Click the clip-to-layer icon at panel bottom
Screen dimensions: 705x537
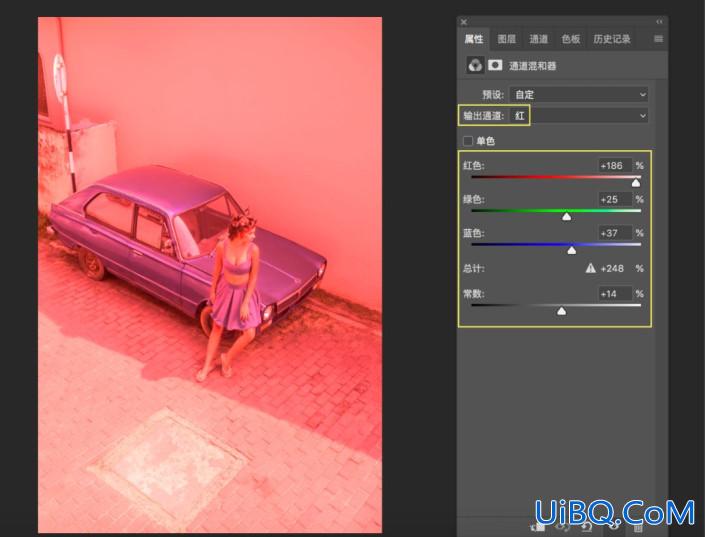click(x=538, y=527)
